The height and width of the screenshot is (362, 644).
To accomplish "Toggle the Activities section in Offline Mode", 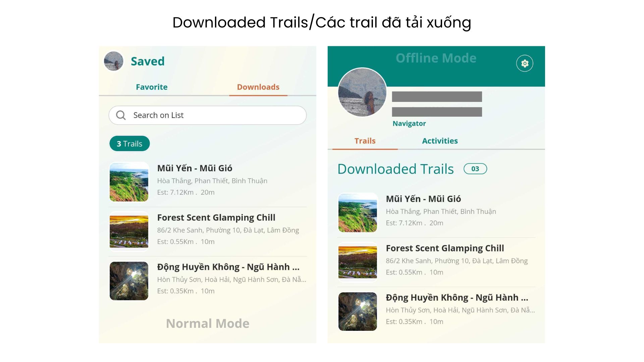I will (x=440, y=140).
